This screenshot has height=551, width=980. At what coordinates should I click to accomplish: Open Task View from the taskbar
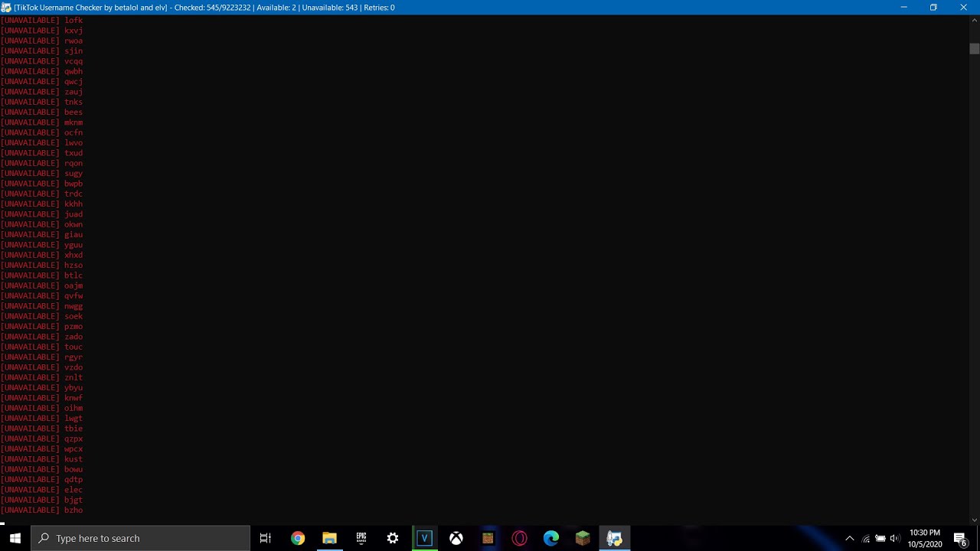[266, 538]
